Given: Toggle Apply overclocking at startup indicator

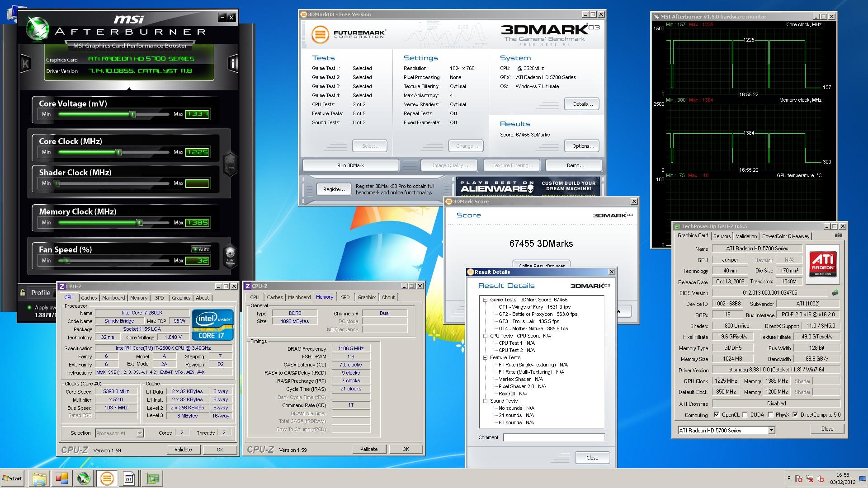Looking at the screenshot, I should (x=30, y=307).
